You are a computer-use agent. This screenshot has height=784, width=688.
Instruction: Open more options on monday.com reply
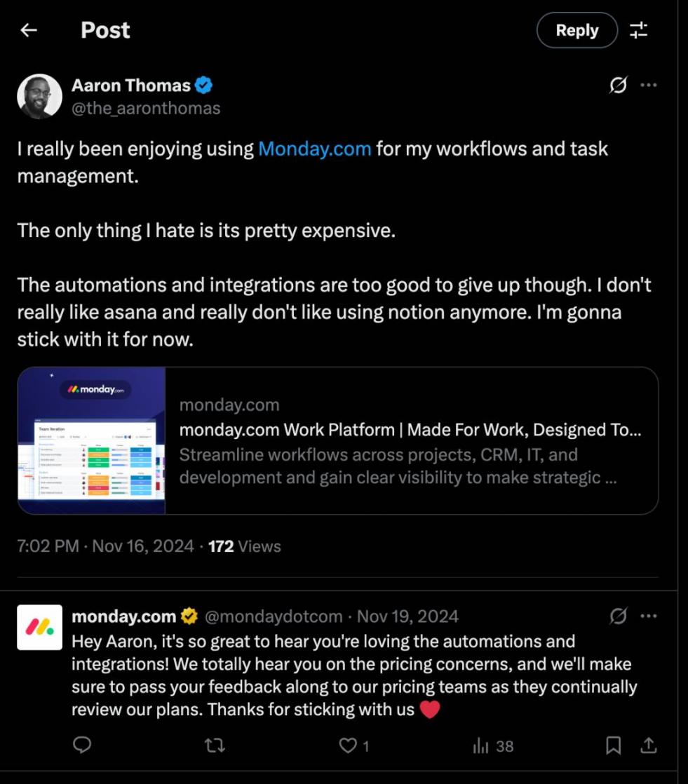coord(649,616)
